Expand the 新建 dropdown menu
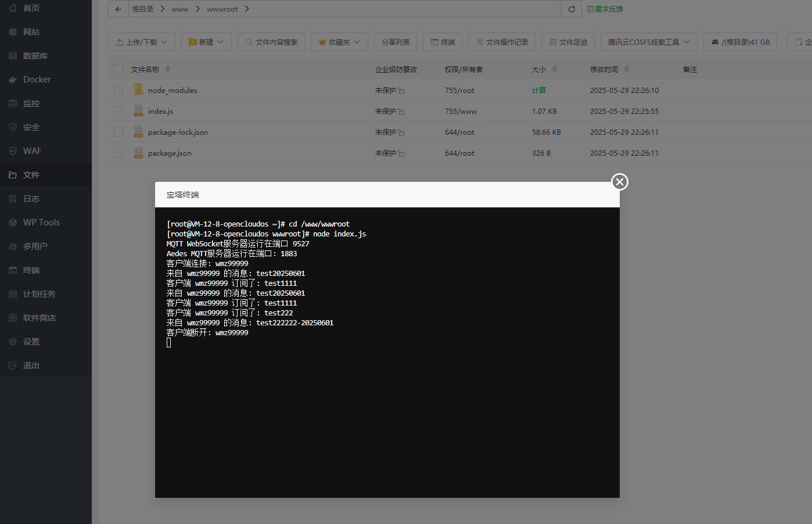The image size is (812, 524). coord(206,42)
